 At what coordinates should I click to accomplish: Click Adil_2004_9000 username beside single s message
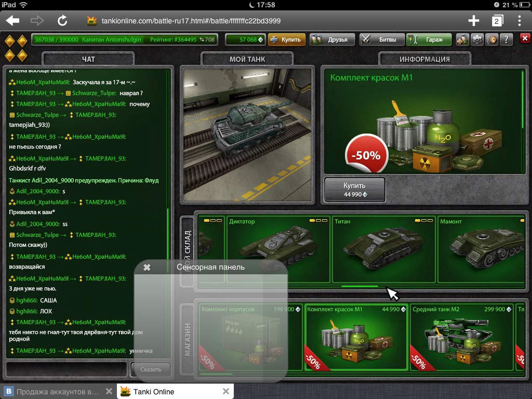(38, 191)
